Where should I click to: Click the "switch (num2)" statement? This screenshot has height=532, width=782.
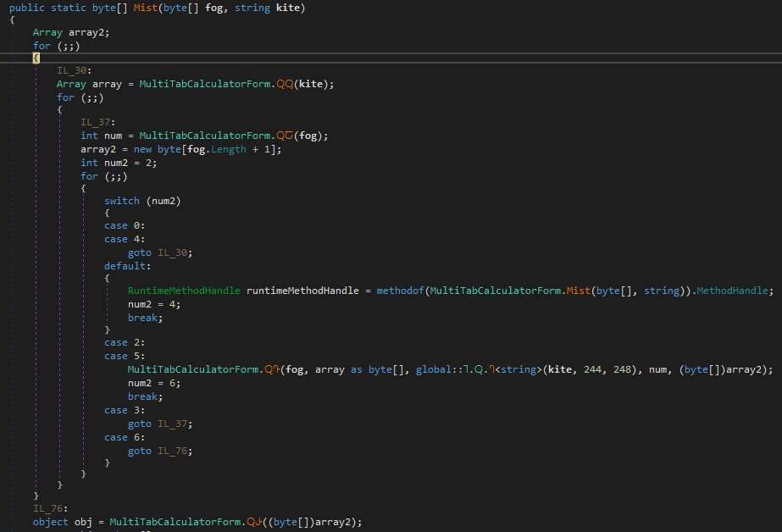142,201
